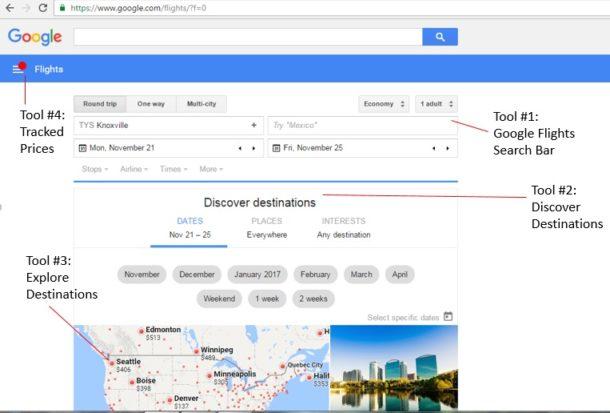Select the Weekend trip length chip
610x413 pixels.
click(219, 299)
